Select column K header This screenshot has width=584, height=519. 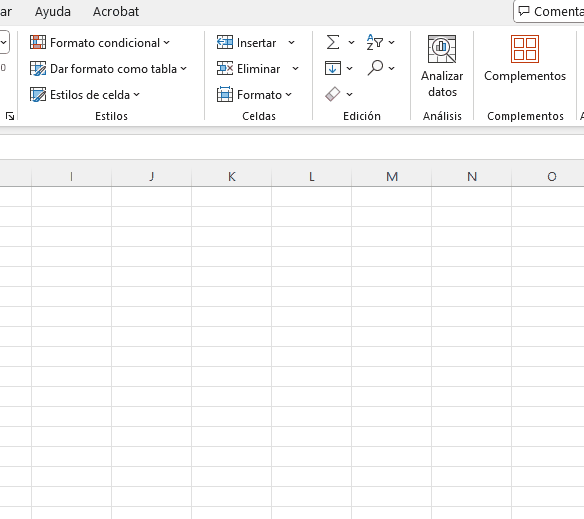(232, 177)
